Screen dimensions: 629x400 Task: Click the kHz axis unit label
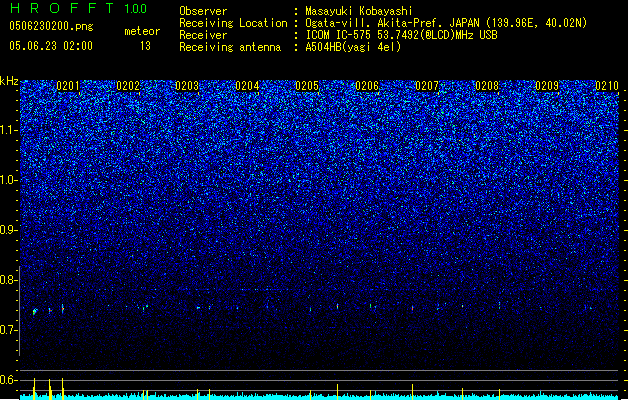pyautogui.click(x=9, y=81)
